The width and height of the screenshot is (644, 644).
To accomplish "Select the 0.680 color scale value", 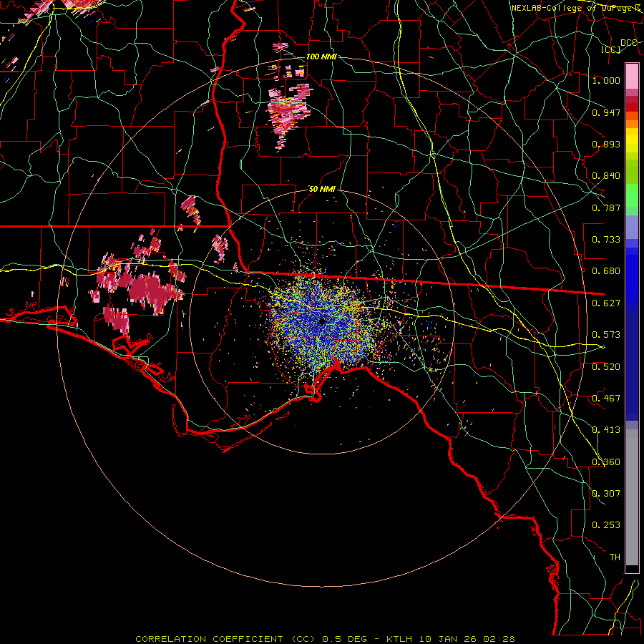I will (x=606, y=271).
